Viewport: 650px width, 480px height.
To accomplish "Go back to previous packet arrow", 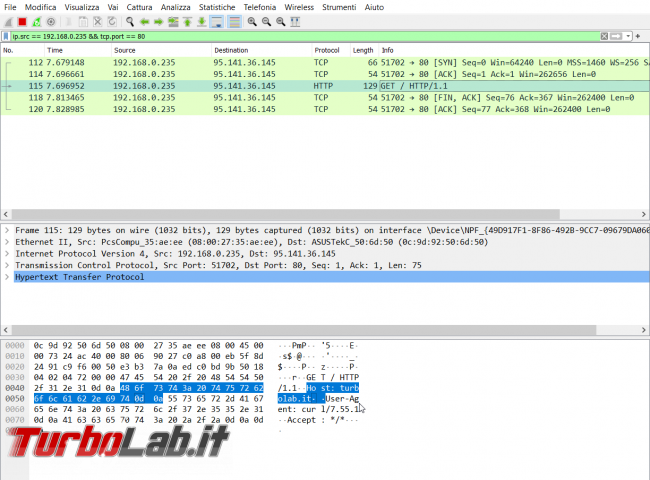I will click(144, 22).
